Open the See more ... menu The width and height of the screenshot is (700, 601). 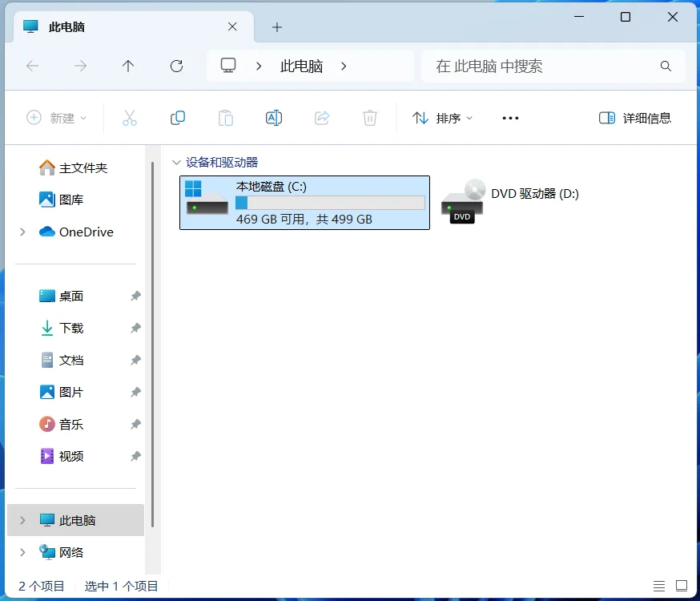510,117
